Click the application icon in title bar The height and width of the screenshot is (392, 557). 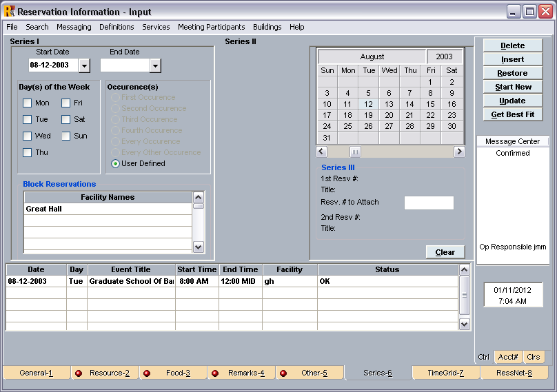[x=9, y=12]
